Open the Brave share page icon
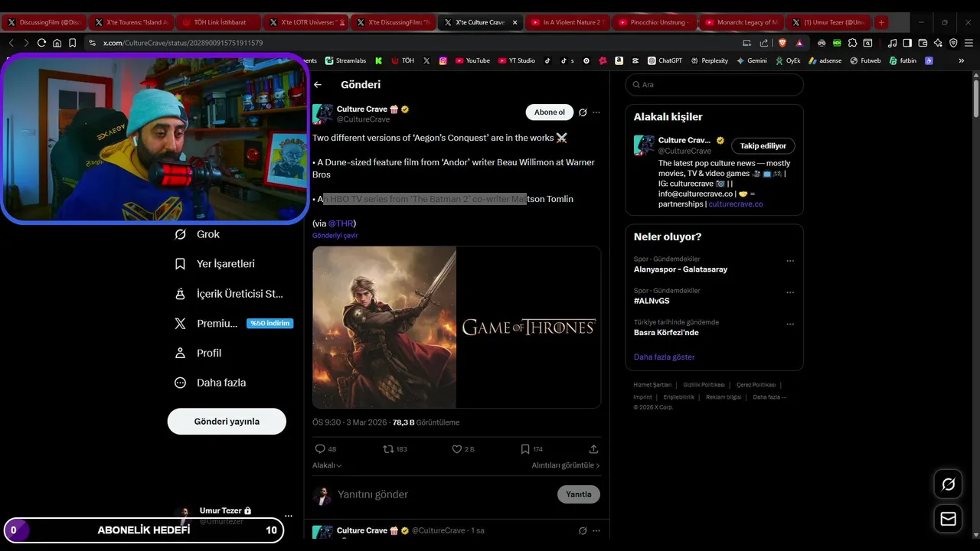This screenshot has height=551, width=980. [x=764, y=43]
